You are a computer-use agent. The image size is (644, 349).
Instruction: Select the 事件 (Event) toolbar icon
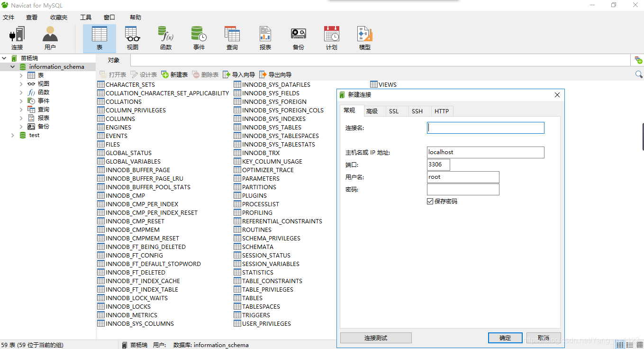[199, 38]
